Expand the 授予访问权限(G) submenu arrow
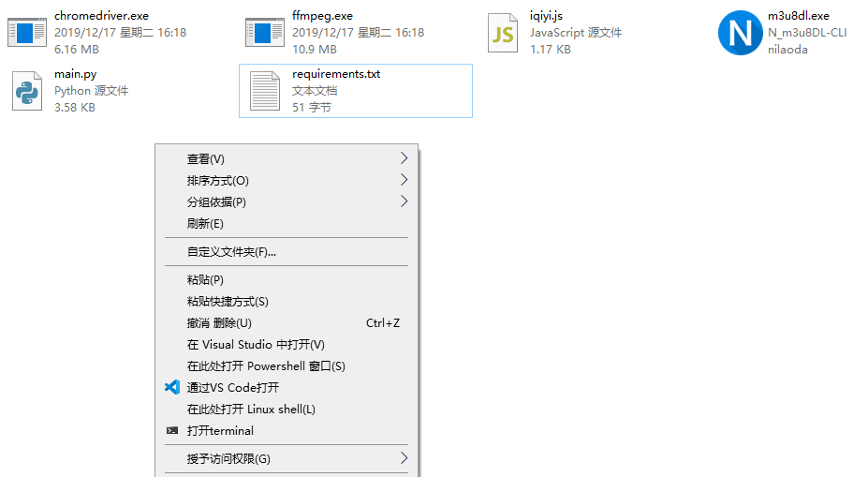Viewport: 868px width, 477px height. tap(405, 458)
